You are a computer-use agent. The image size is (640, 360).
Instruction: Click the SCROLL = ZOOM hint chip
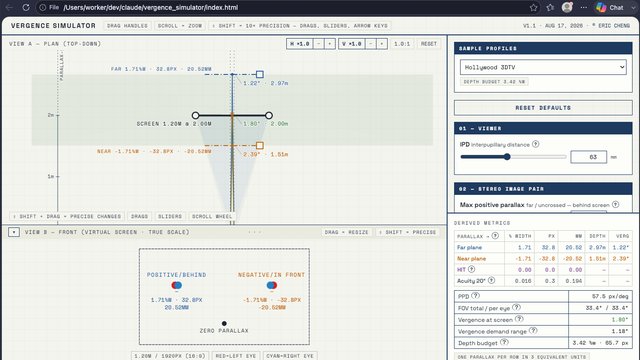(x=180, y=26)
